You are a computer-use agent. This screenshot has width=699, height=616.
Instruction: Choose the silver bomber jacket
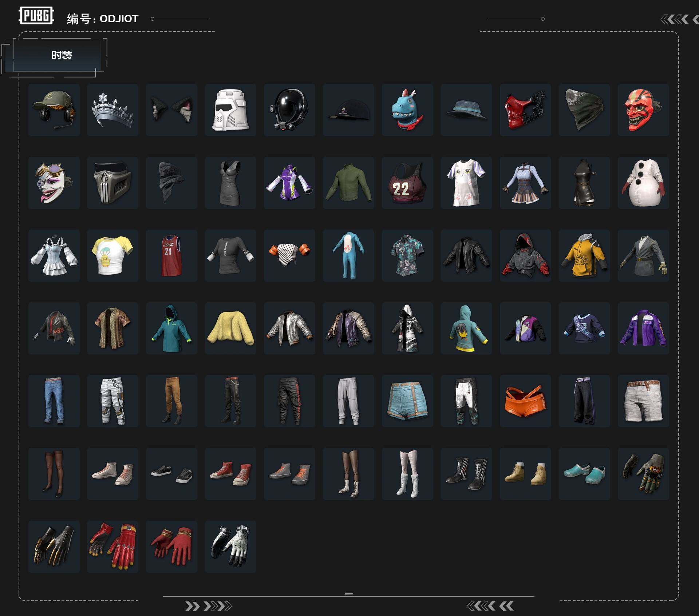(x=289, y=329)
